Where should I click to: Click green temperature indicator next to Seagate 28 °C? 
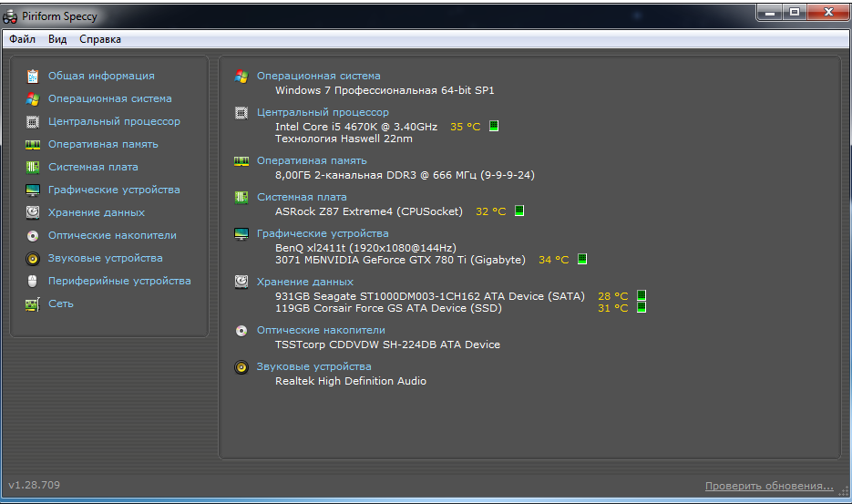(x=642, y=296)
